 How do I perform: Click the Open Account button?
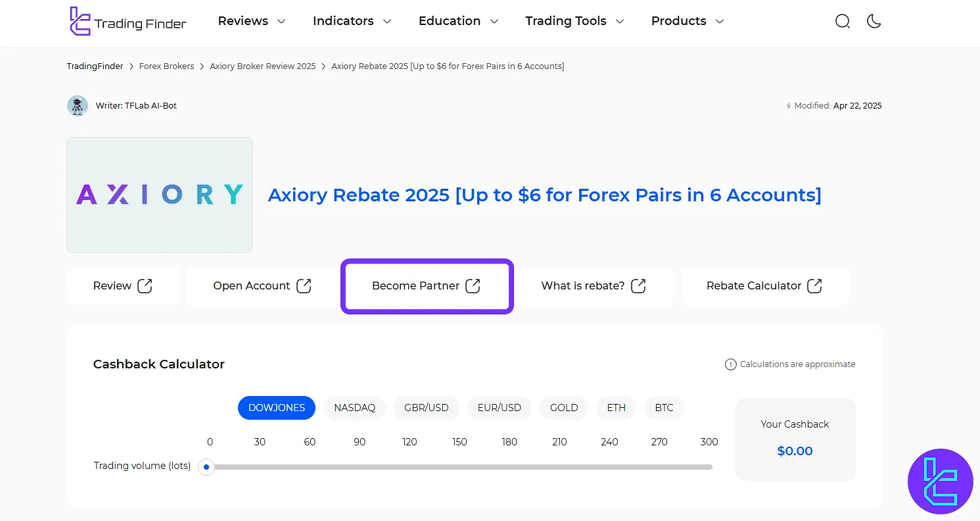262,286
